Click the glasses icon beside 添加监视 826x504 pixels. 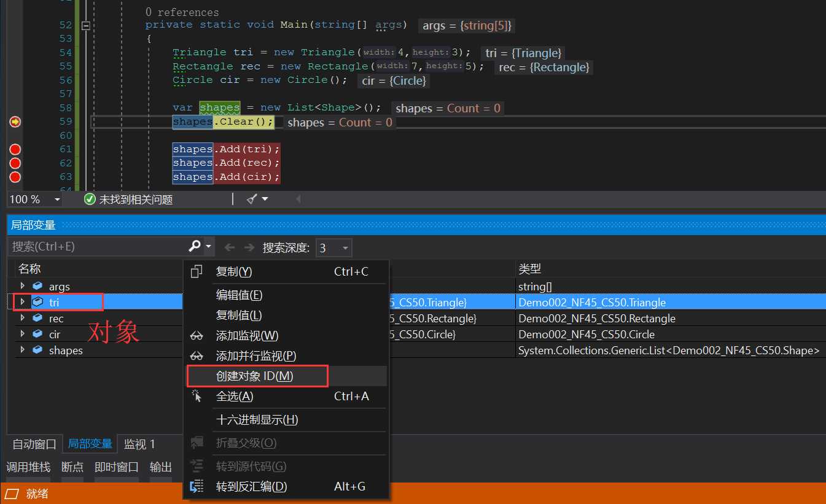[197, 336]
